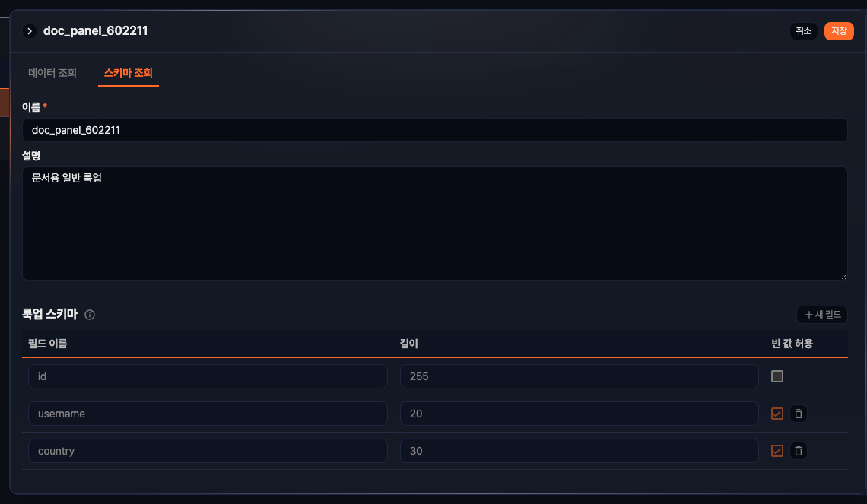Add a new field with 새 필드
Image resolution: width=867 pixels, height=504 pixels.
pos(821,315)
